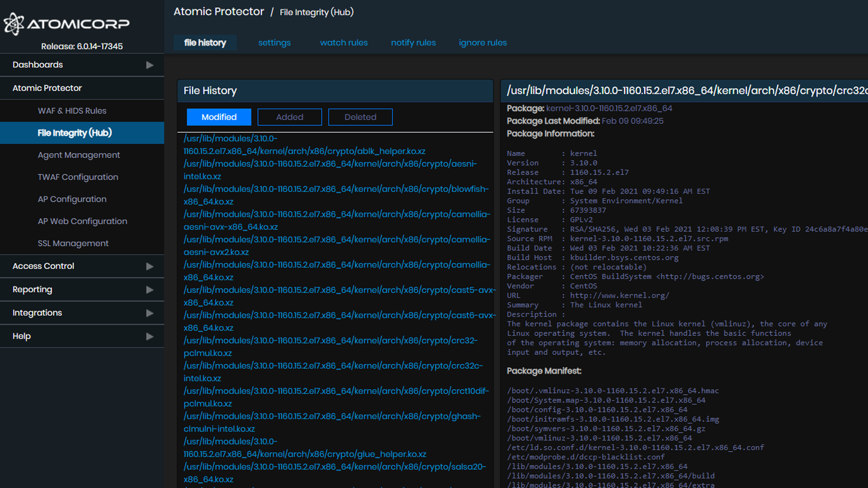Expand the Dashboards menu arrow

[x=150, y=65]
